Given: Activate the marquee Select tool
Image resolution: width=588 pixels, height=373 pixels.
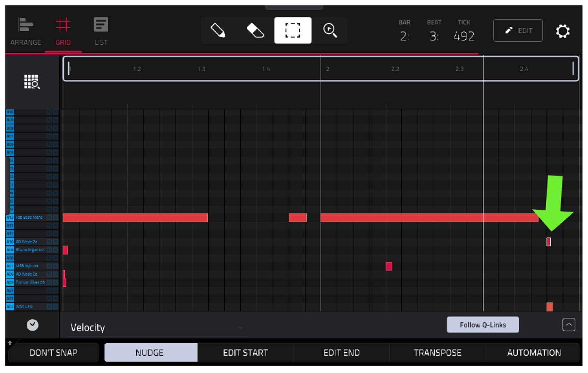Looking at the screenshot, I should point(293,30).
